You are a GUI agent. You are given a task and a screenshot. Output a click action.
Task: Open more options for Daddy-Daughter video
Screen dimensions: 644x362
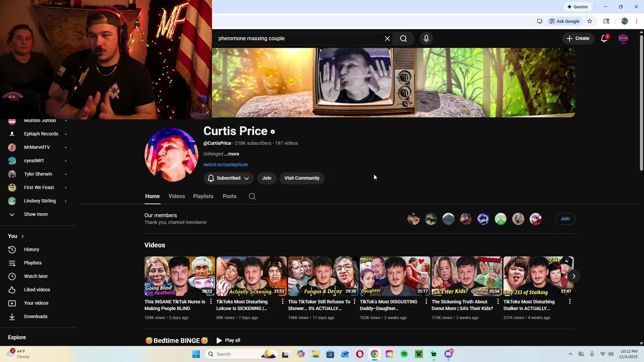(x=426, y=302)
